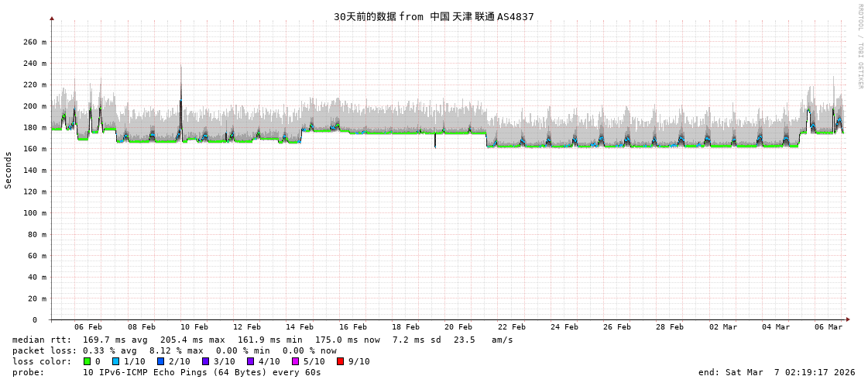This screenshot has height=383, width=868.
Task: Click the 06 Mar x-axis label
Action: pyautogui.click(x=829, y=327)
